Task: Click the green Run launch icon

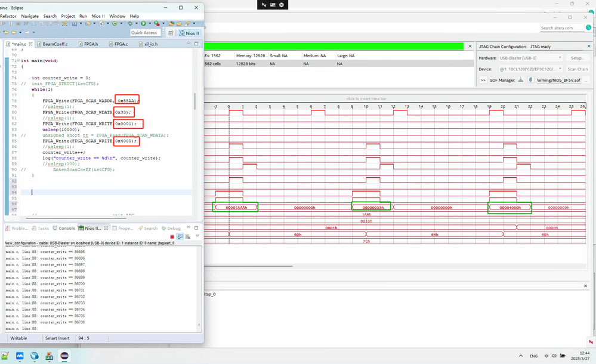Action: coord(143,23)
